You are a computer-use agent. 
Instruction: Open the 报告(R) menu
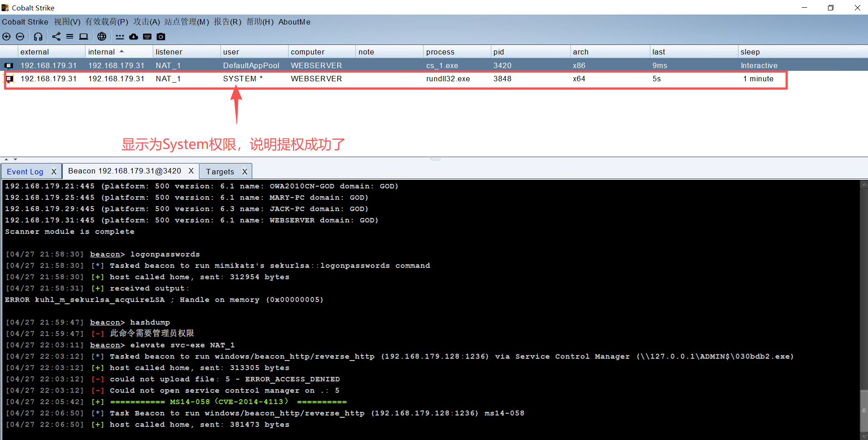(228, 22)
